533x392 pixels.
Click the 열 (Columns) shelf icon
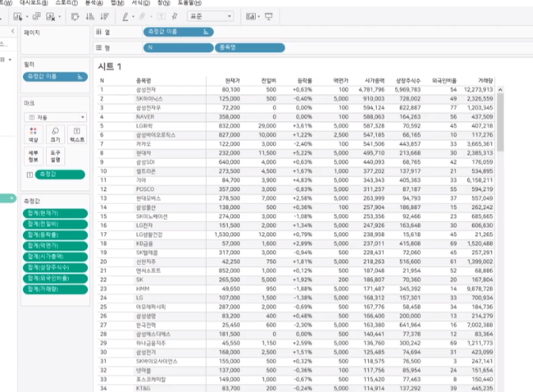coord(99,32)
